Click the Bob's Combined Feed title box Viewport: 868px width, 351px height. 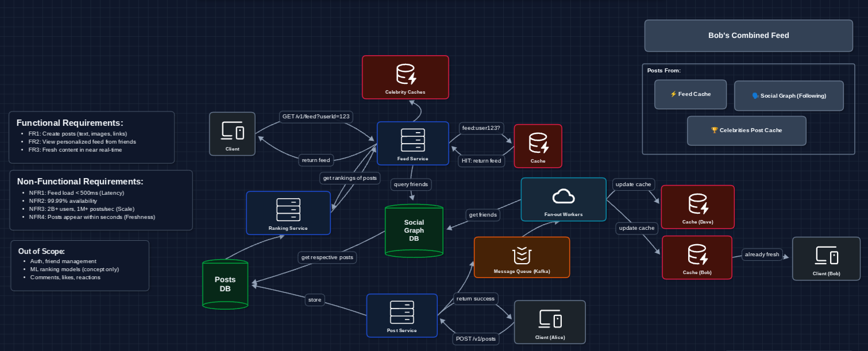click(x=748, y=35)
